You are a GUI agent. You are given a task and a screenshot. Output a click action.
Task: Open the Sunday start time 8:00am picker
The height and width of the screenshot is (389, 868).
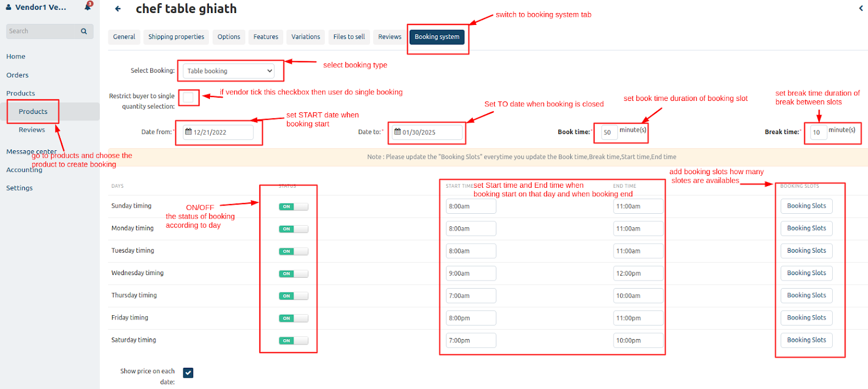470,207
